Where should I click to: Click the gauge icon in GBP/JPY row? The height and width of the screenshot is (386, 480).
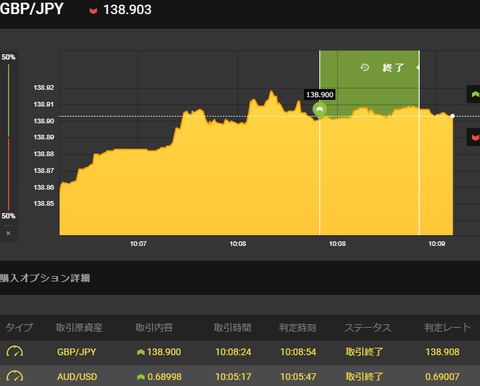point(15,351)
